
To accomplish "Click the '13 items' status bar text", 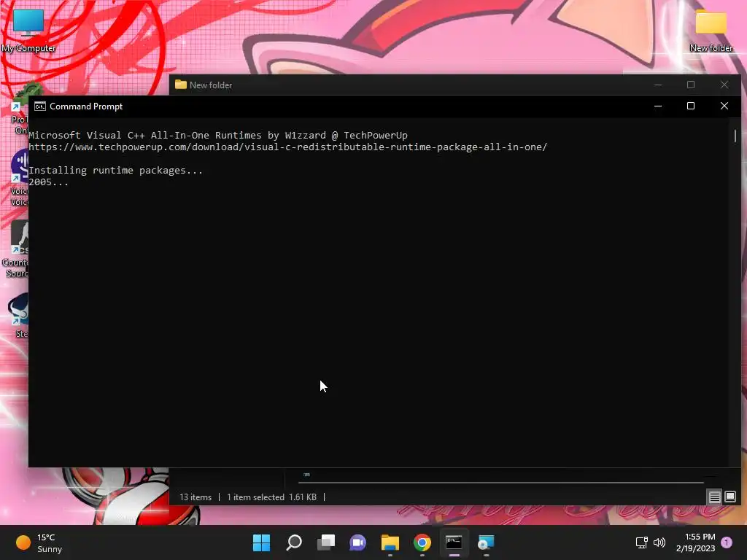I will tap(196, 497).
